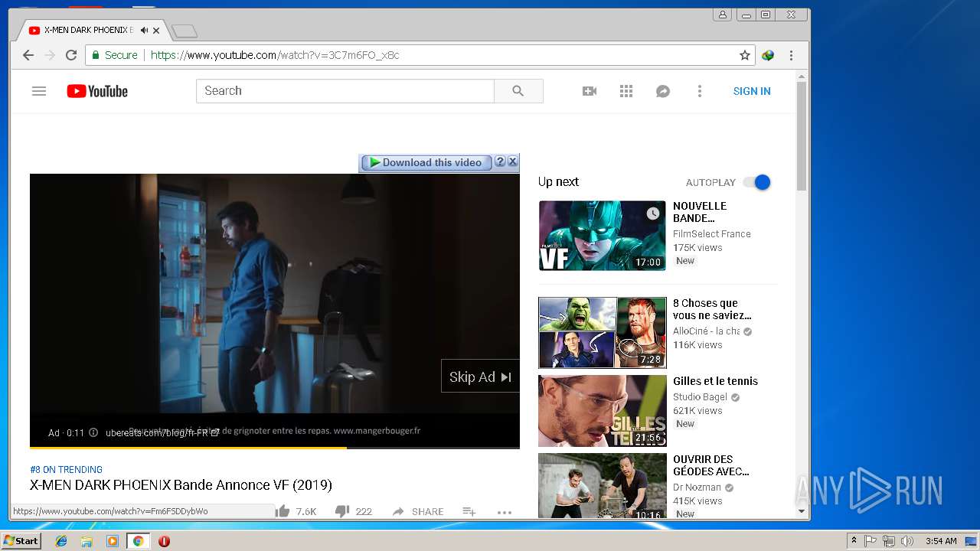The width and height of the screenshot is (980, 551).
Task: Click #8 ON TRENDING link
Action: [x=66, y=470]
